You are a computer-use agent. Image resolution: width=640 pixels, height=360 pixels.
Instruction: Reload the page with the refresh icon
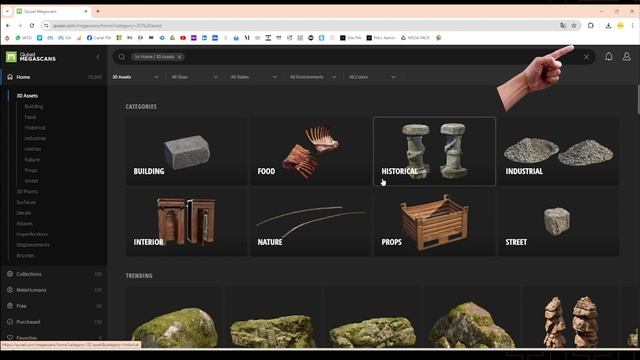point(32,25)
